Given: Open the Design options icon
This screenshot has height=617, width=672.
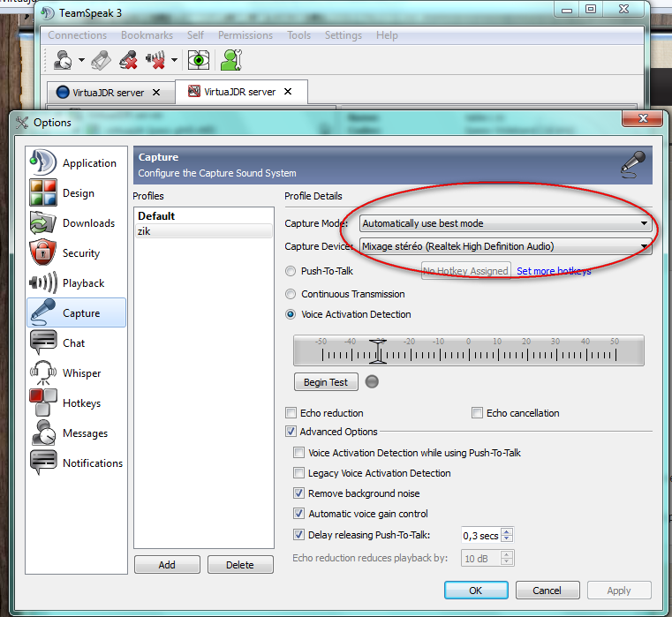Looking at the screenshot, I should pos(43,192).
